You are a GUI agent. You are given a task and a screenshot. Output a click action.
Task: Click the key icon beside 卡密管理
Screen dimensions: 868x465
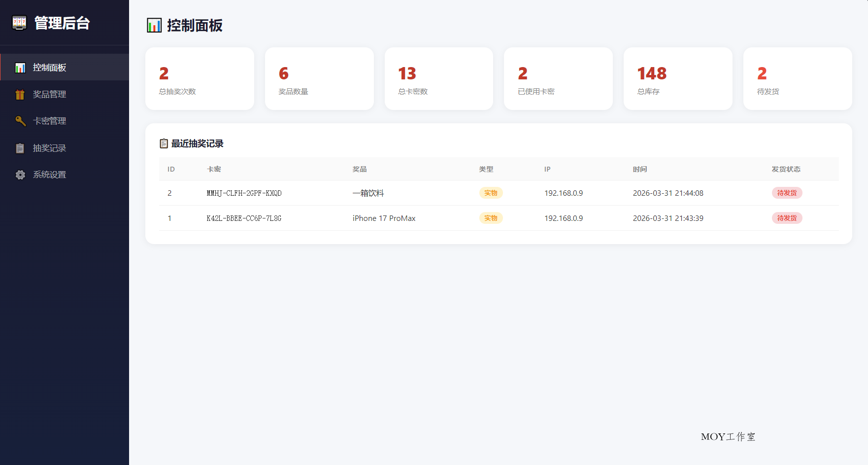point(20,121)
